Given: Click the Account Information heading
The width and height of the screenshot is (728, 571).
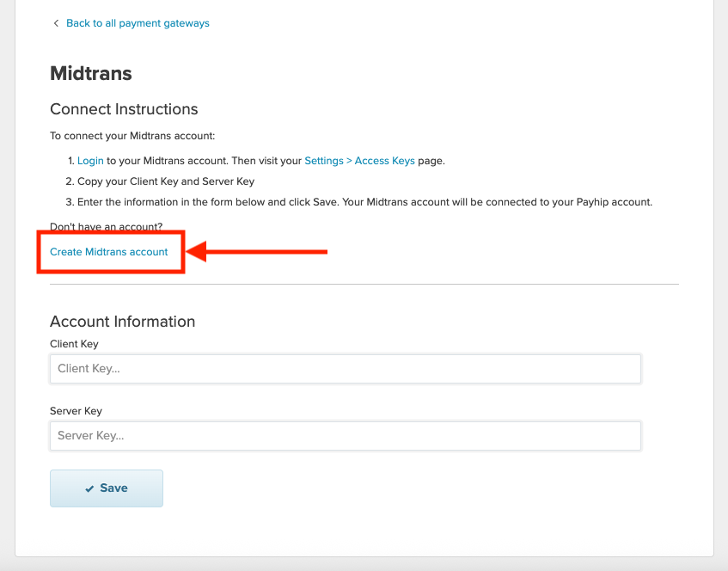Looking at the screenshot, I should [x=123, y=322].
